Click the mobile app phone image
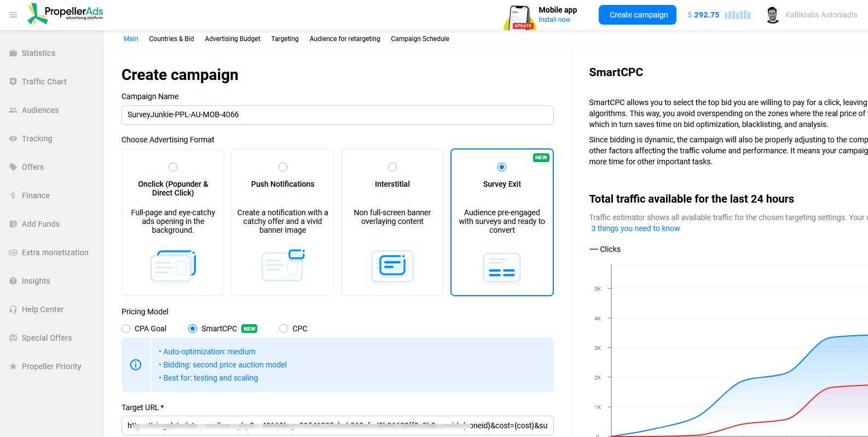 519,18
